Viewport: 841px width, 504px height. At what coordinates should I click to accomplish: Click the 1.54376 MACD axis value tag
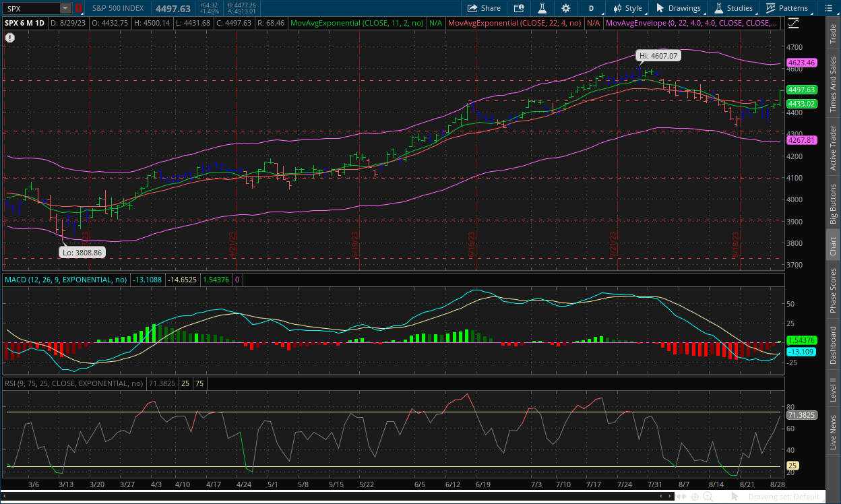pos(802,340)
